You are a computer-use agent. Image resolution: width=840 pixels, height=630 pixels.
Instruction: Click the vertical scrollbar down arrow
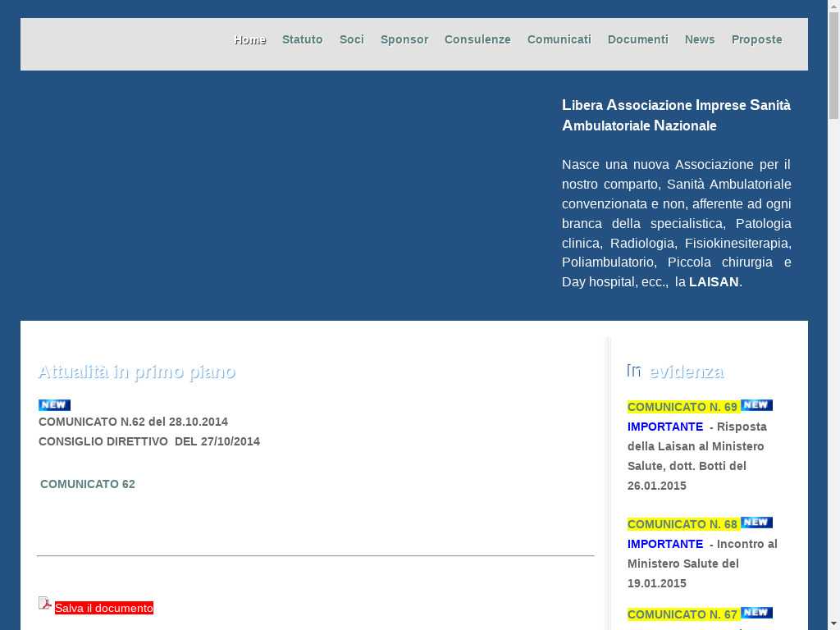point(833,623)
